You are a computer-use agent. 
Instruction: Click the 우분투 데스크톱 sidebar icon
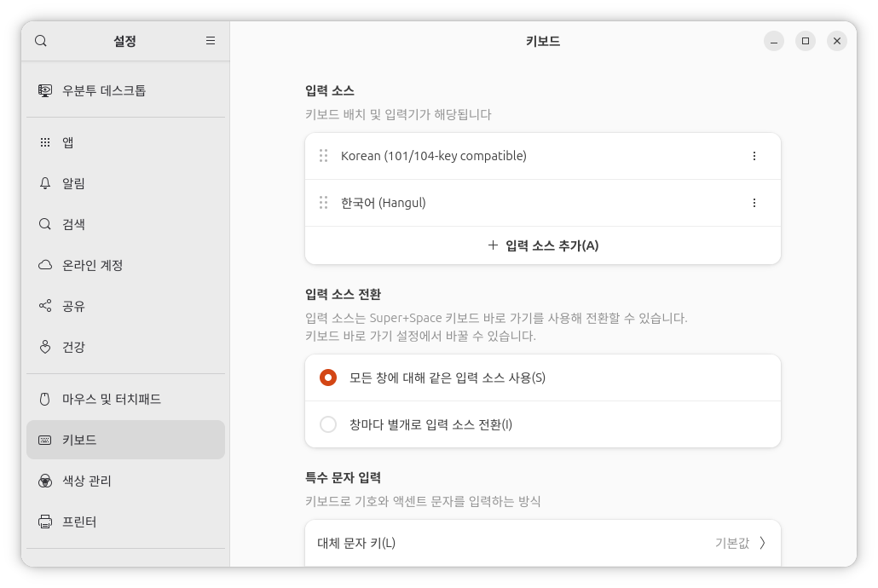pos(45,90)
